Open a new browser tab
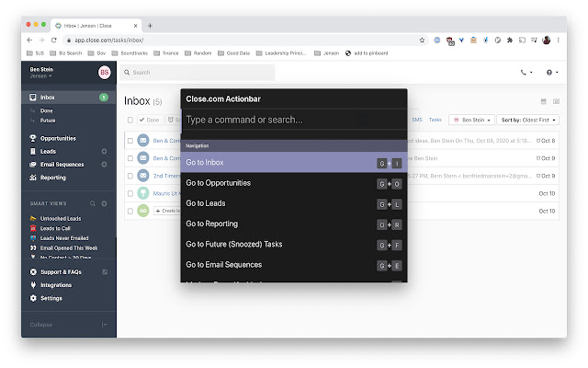588x368 pixels. tap(150, 26)
